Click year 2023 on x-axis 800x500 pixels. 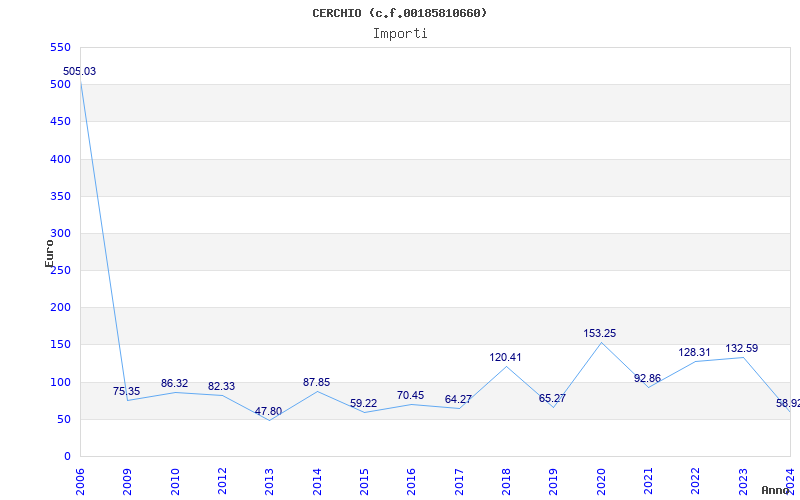pos(743,481)
